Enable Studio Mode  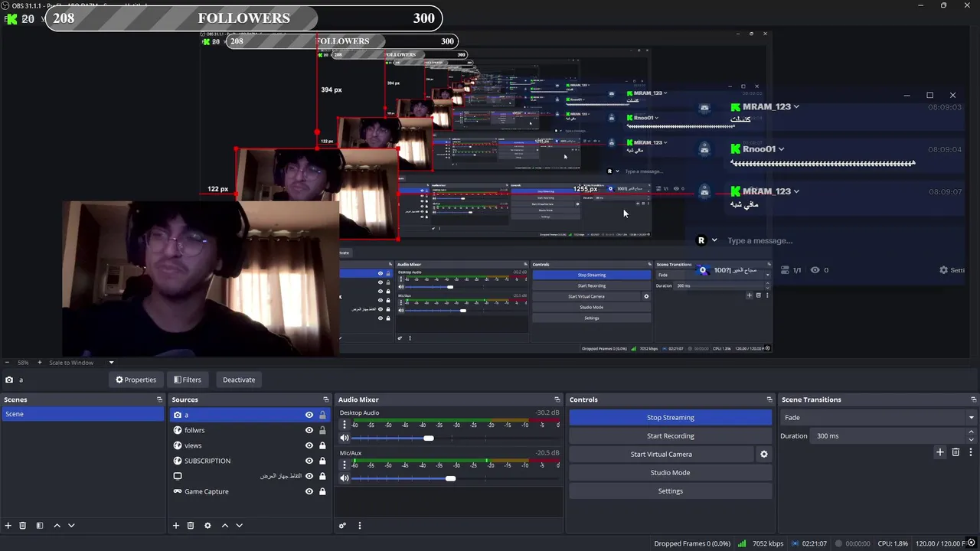[670, 473]
